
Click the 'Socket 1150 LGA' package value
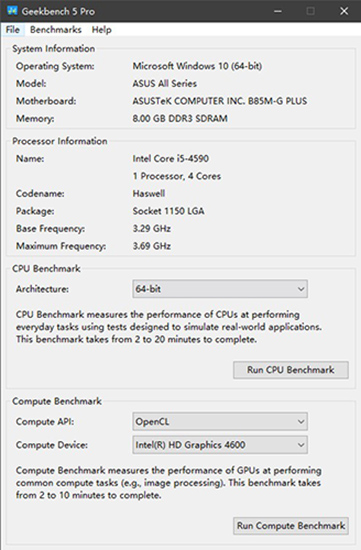[x=168, y=211]
